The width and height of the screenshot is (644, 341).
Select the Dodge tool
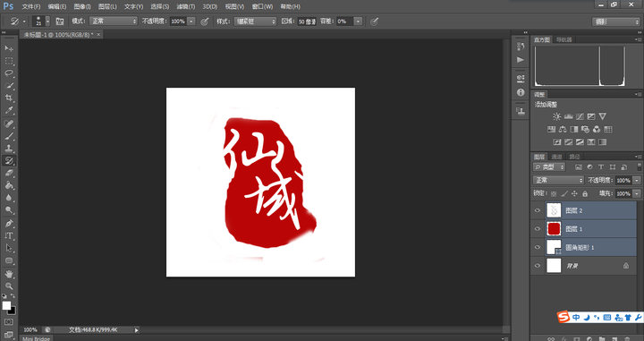(9, 210)
